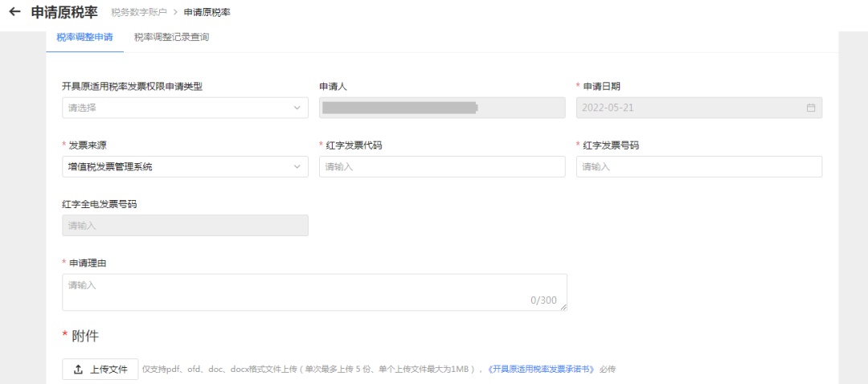Click the 红字发票代码 input field
The image size is (868, 384).
pos(442,166)
